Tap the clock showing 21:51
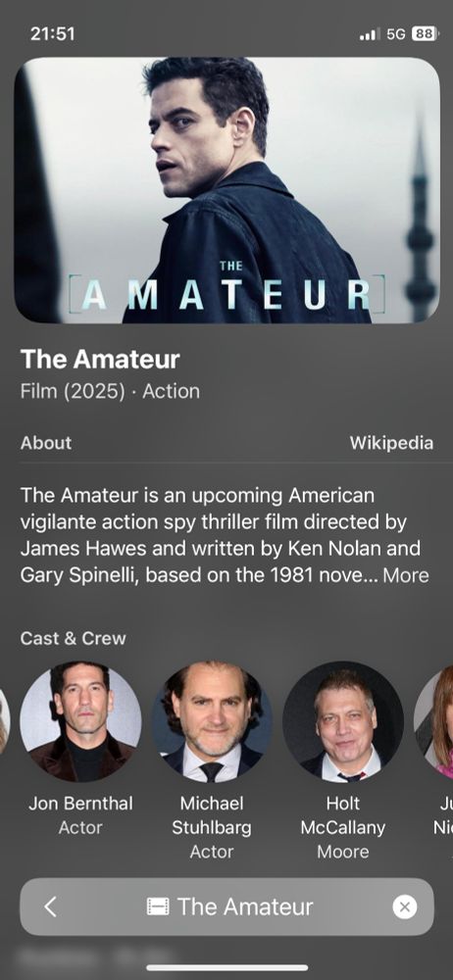Image resolution: width=453 pixels, height=980 pixels. [x=53, y=33]
